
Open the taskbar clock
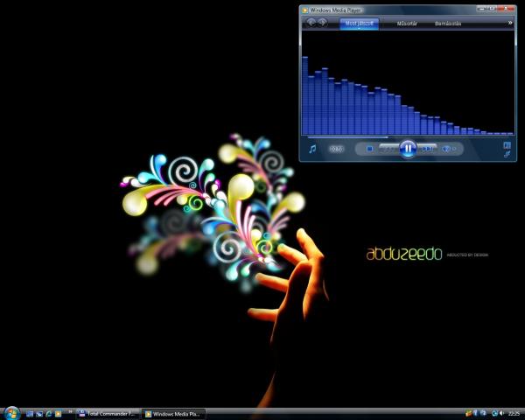(x=514, y=414)
